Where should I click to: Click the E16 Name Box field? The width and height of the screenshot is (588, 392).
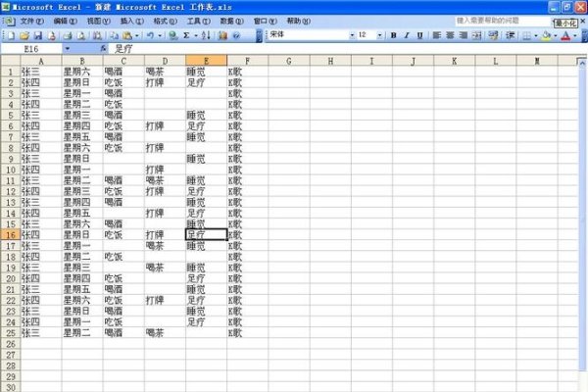(x=31, y=49)
